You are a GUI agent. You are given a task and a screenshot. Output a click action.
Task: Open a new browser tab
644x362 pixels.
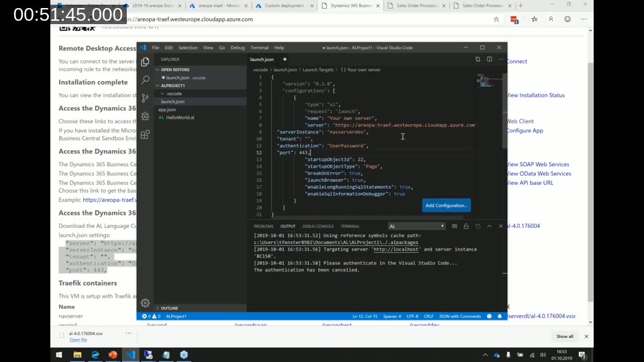521,6
